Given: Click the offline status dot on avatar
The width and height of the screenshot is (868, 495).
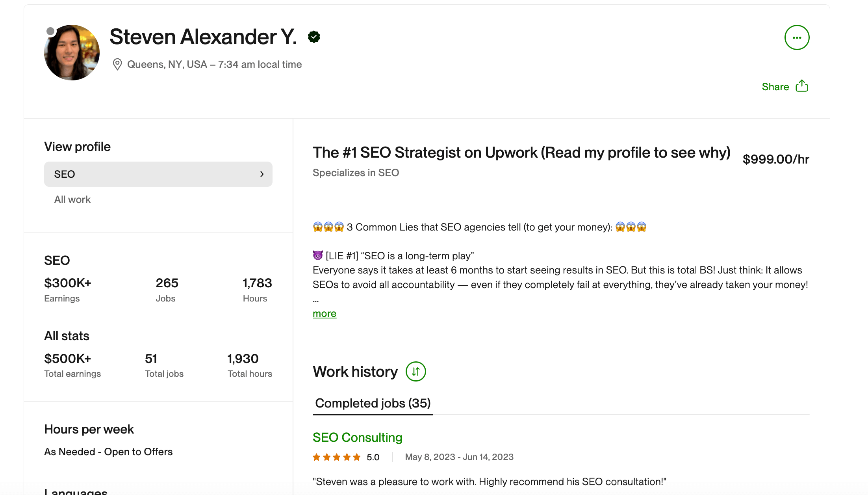Looking at the screenshot, I should 50,31.
